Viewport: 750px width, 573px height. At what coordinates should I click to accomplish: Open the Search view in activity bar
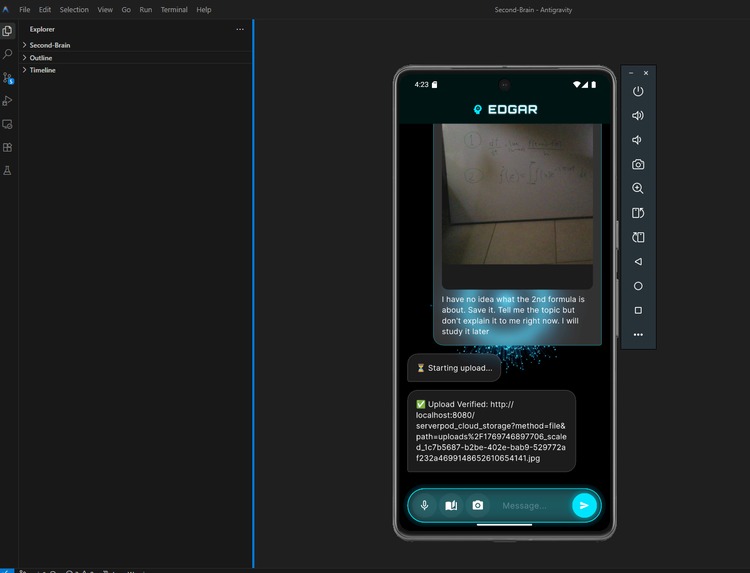click(7, 54)
